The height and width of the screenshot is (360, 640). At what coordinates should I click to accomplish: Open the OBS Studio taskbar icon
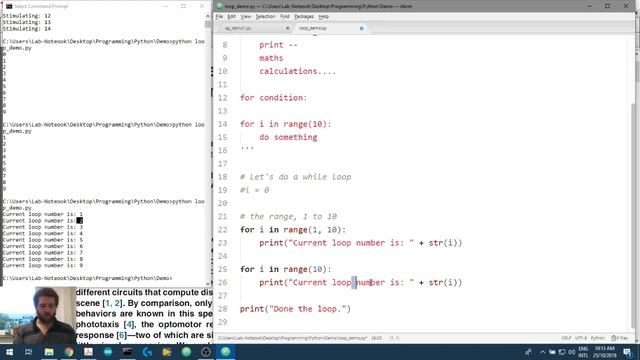206,352
